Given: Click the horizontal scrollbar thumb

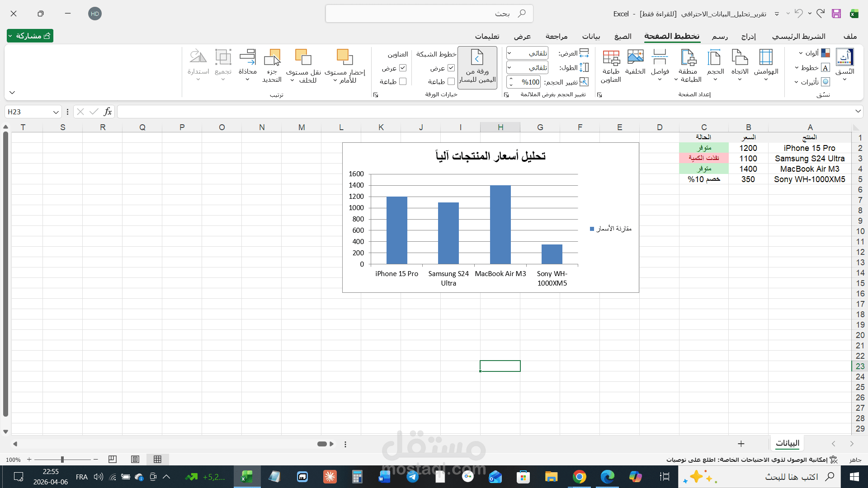Looking at the screenshot, I should pyautogui.click(x=322, y=444).
